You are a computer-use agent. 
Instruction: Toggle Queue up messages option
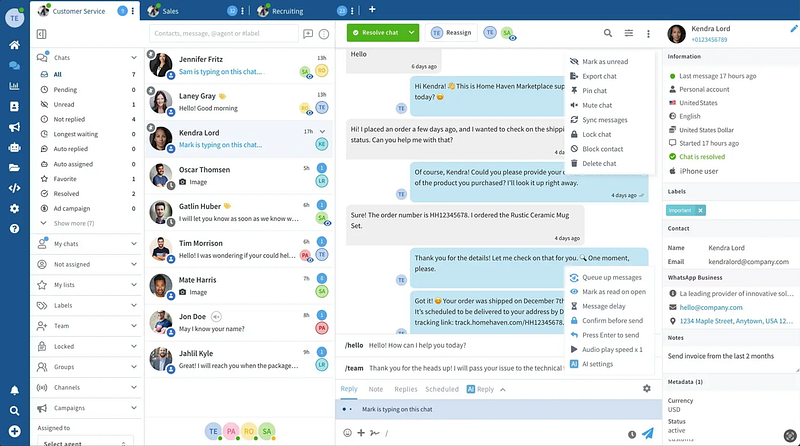pyautogui.click(x=611, y=277)
